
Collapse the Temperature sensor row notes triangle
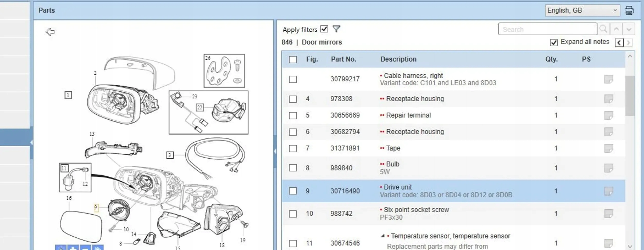[x=383, y=236]
